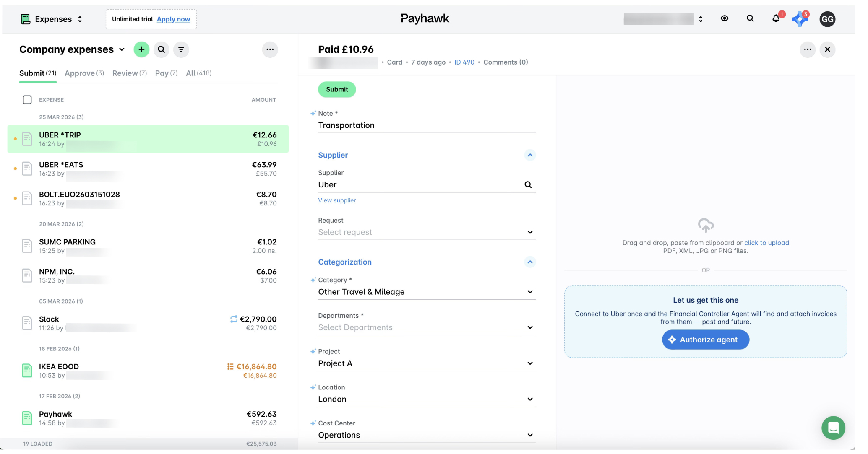
Task: Click the BOLT expense document icon
Action: (27, 198)
